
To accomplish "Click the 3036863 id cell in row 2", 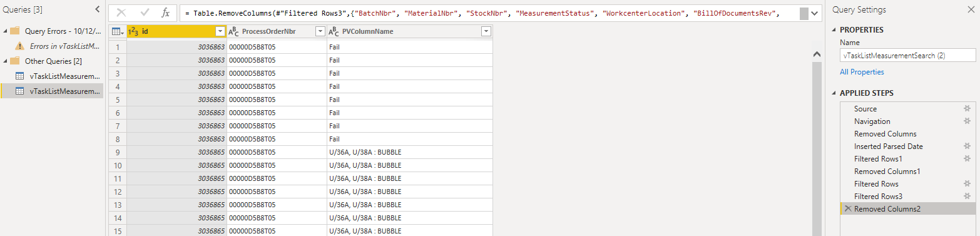I will tap(176, 59).
